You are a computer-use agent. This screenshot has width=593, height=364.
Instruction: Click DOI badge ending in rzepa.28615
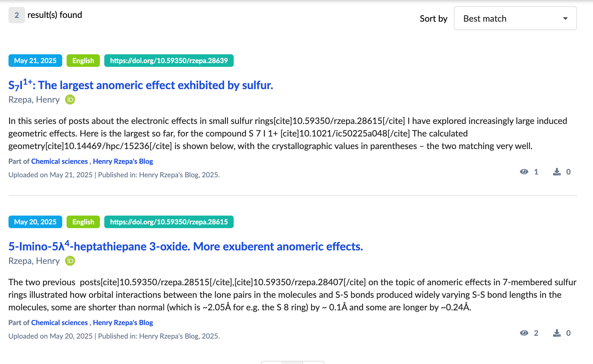tap(169, 222)
